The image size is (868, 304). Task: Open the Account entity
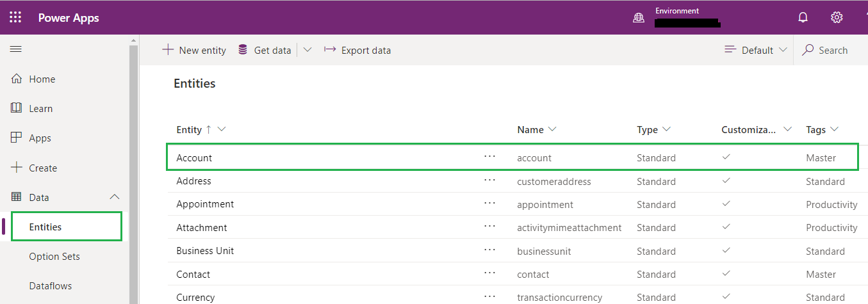pos(194,158)
